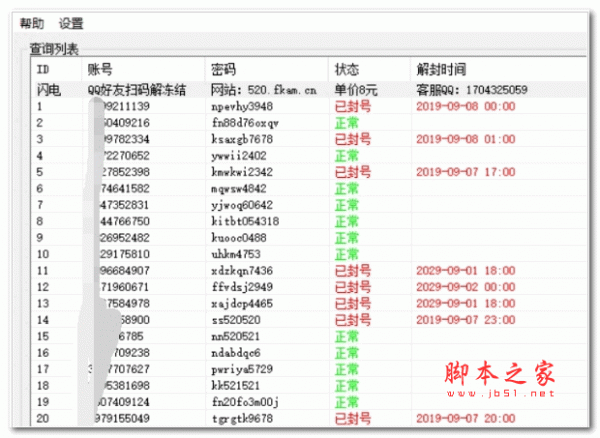Click 已封号 status in row 1
This screenshot has width=600, height=438.
coord(353,106)
